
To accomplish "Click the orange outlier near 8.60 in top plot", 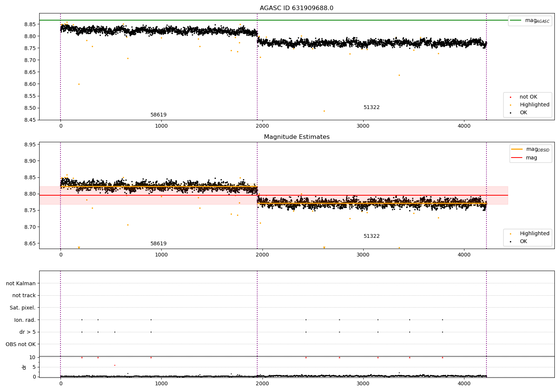I will pyautogui.click(x=79, y=84).
